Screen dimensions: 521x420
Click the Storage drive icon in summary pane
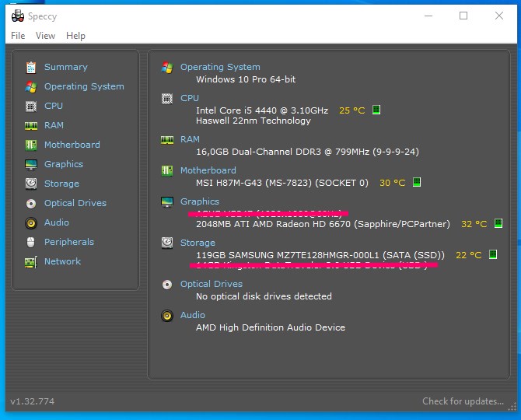(x=167, y=243)
